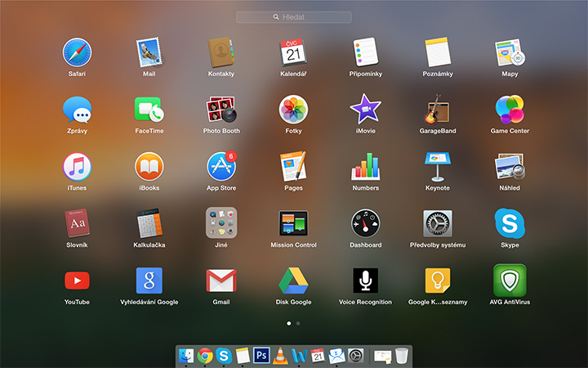This screenshot has height=368, width=588.
Task: Open GarageBand app icon
Action: pos(437,109)
